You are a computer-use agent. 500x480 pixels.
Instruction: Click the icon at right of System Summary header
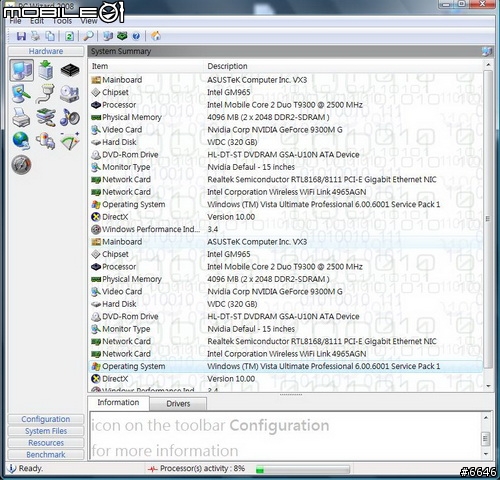487,51
